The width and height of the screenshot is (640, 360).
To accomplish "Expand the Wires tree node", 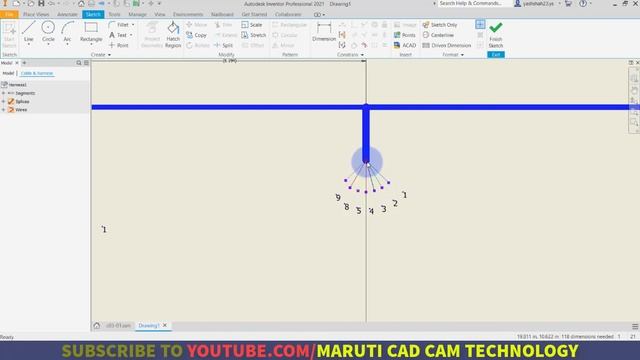I will point(4,109).
